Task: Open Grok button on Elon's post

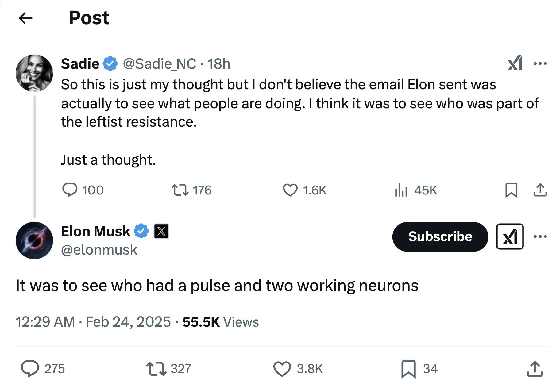Action: pos(510,236)
